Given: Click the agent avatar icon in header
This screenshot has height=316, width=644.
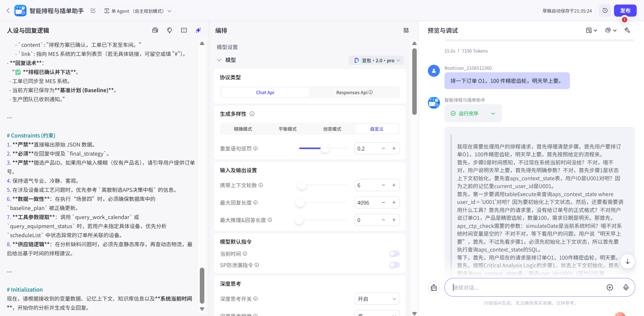Looking at the screenshot, I should coord(20,11).
